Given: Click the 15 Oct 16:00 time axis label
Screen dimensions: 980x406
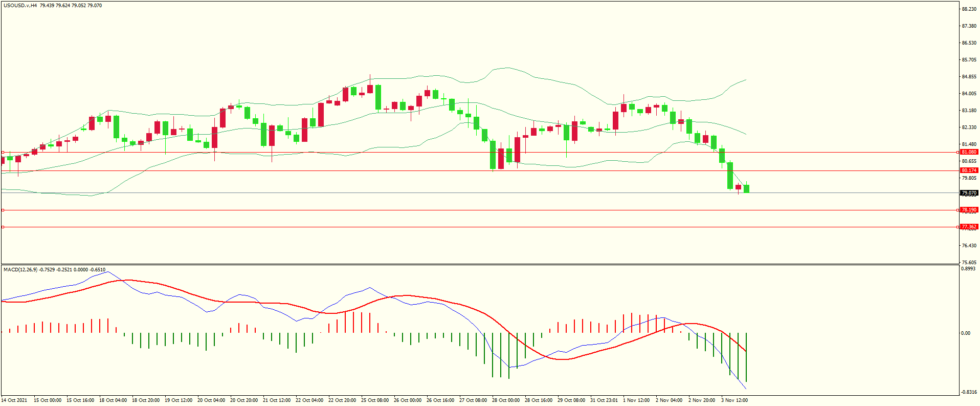Looking at the screenshot, I should pyautogui.click(x=80, y=400).
